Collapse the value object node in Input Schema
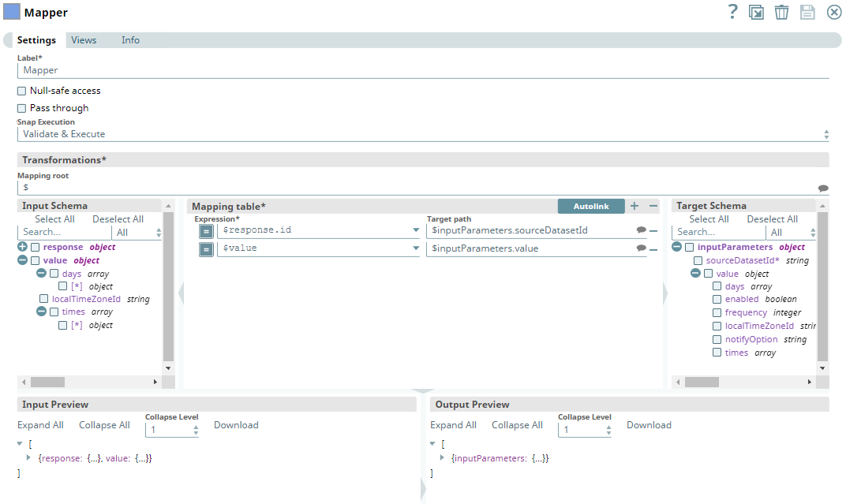This screenshot has height=504, width=846. (x=22, y=259)
